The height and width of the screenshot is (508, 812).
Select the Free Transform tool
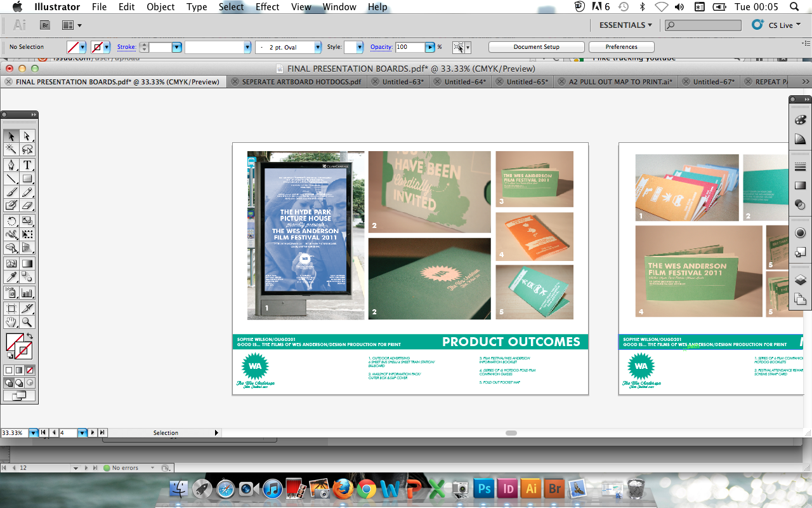27,234
